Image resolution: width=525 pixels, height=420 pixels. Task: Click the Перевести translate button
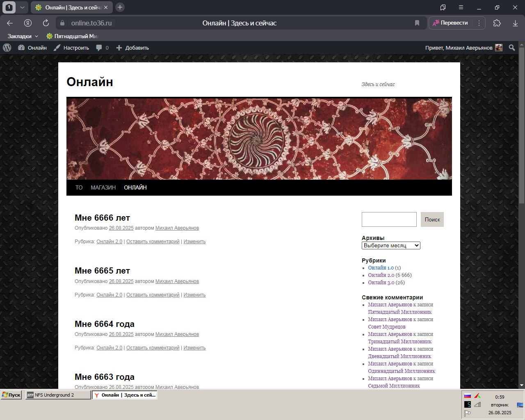click(450, 23)
